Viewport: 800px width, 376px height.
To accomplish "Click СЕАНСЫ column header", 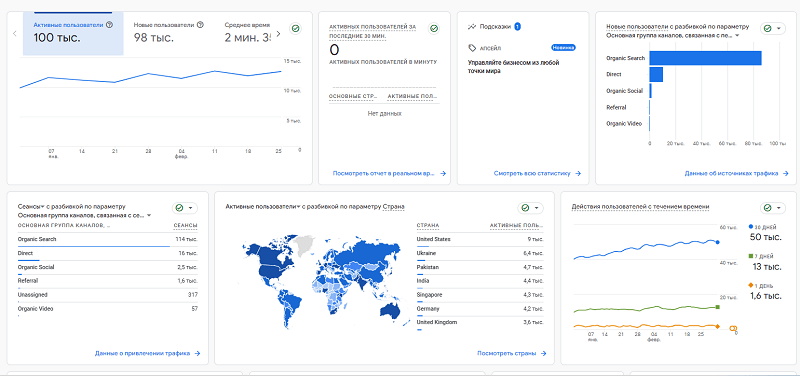I will pyautogui.click(x=186, y=225).
